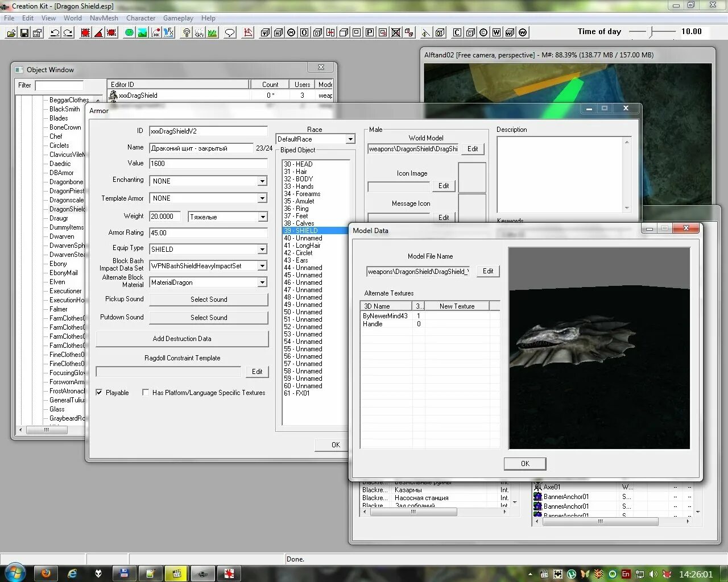Open the Gameplay menu
This screenshot has height=582, width=728.
[x=178, y=18]
